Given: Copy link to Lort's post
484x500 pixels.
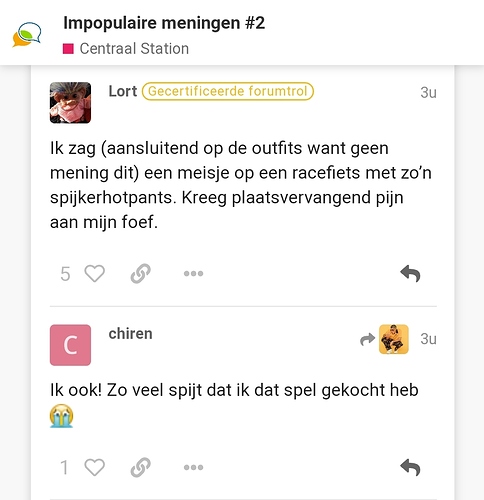Looking at the screenshot, I should point(140,274).
